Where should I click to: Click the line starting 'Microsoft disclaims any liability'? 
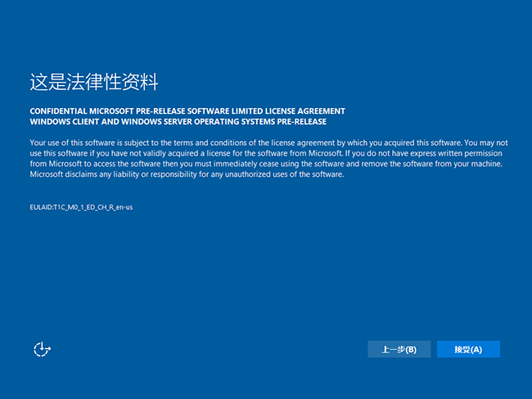tap(187, 175)
